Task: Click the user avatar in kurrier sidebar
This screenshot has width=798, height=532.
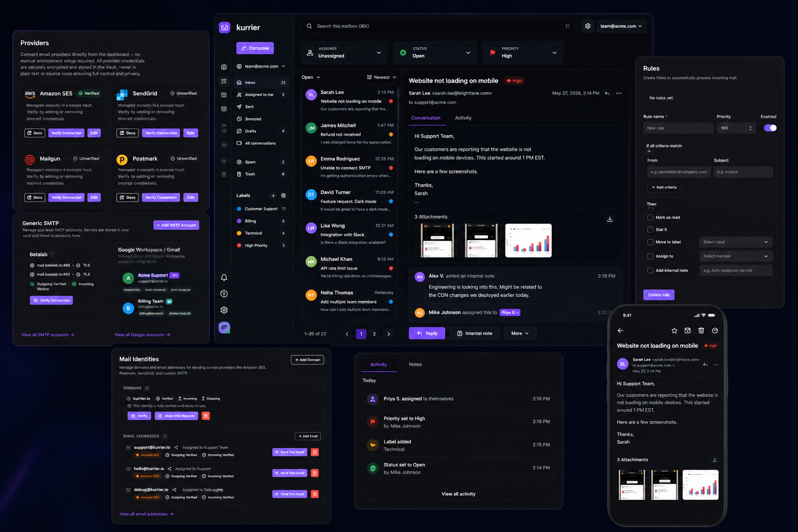Action: coord(224,327)
